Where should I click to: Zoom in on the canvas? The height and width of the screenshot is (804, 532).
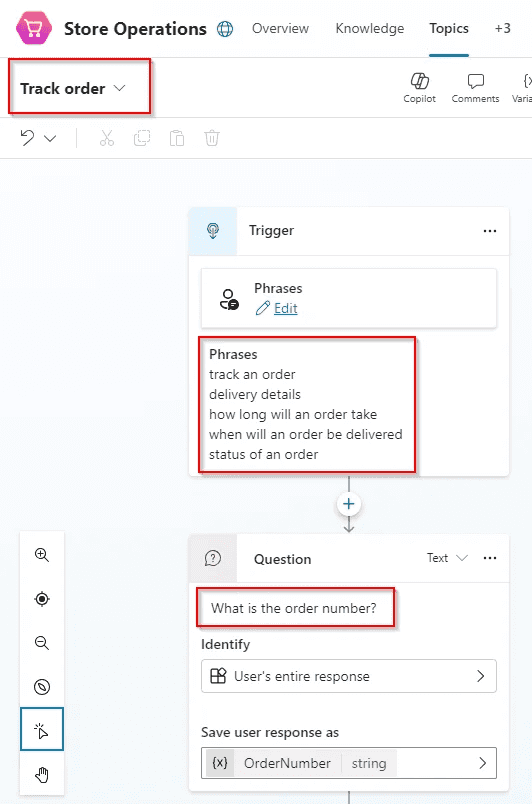[x=42, y=555]
